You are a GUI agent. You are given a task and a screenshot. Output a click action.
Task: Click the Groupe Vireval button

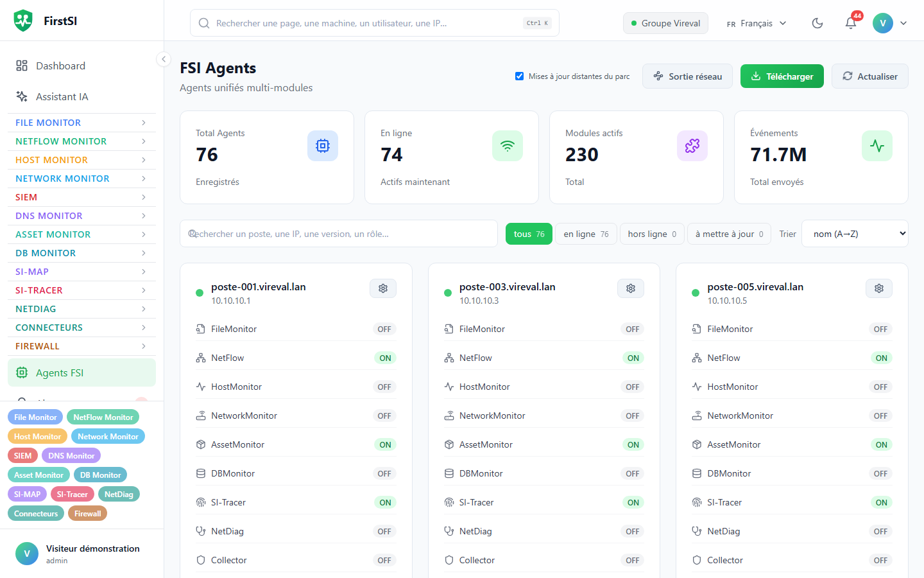(x=665, y=23)
